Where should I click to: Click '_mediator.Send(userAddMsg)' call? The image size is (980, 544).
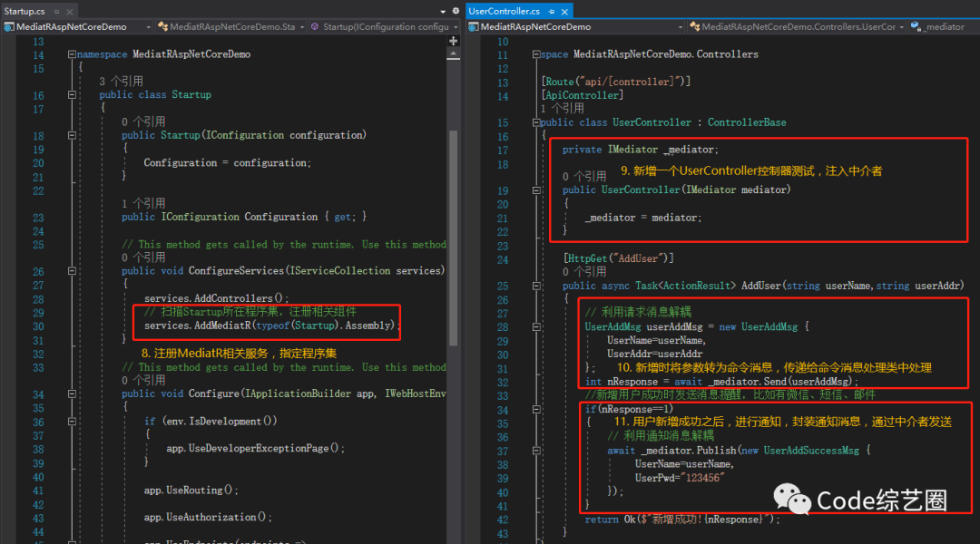pos(781,382)
